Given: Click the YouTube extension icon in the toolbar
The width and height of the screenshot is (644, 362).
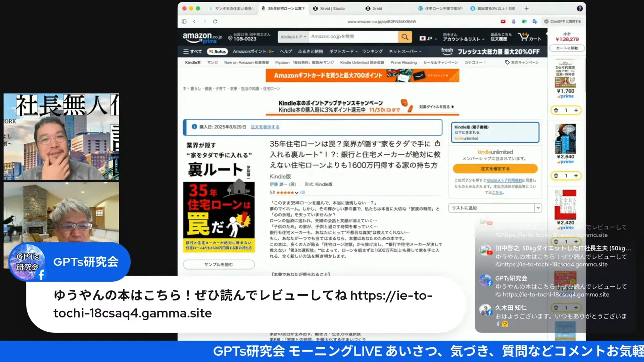Looking at the screenshot, I should pos(503,21).
